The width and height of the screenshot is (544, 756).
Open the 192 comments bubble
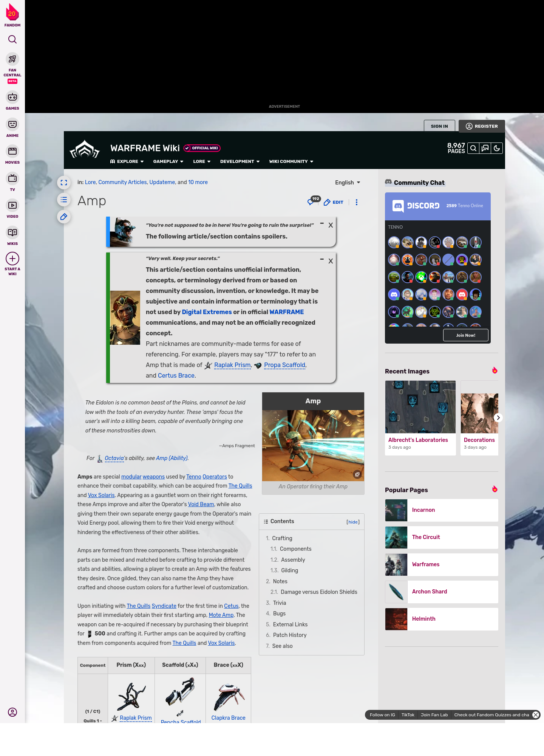[x=314, y=201]
